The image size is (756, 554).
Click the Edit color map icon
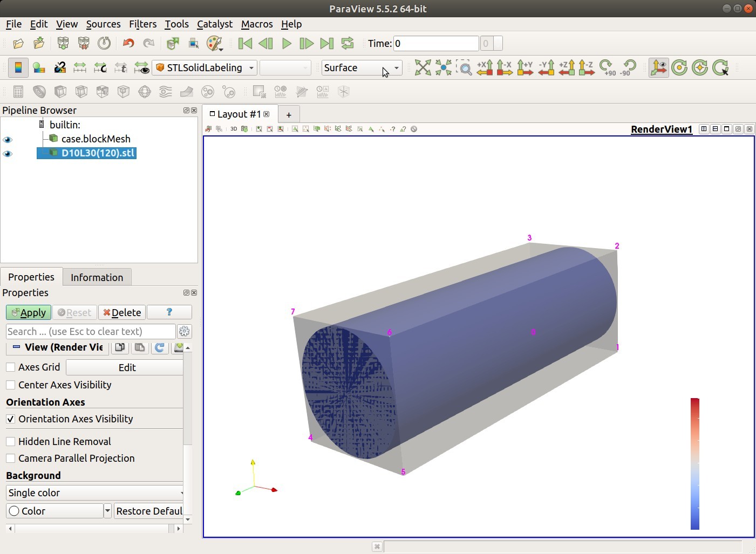click(x=39, y=67)
